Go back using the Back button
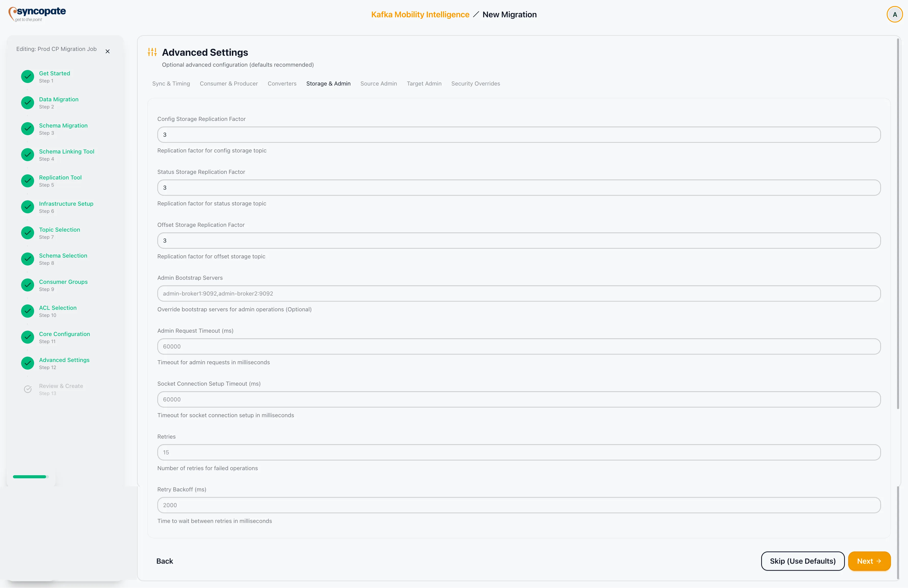The image size is (908, 588). 164,561
